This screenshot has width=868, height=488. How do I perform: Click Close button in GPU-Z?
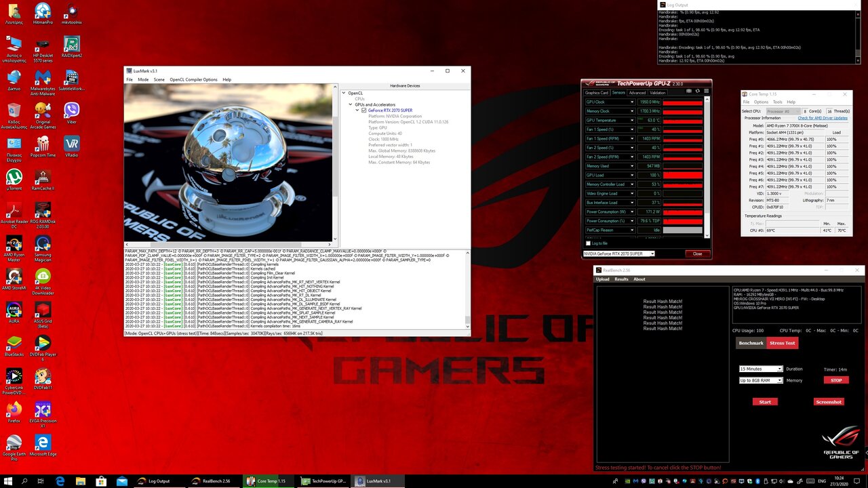(697, 253)
